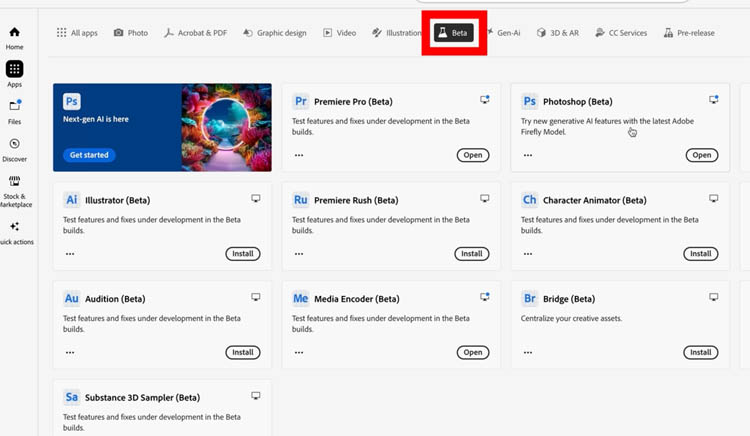Click the Media Encoder (Beta) title

357,299
